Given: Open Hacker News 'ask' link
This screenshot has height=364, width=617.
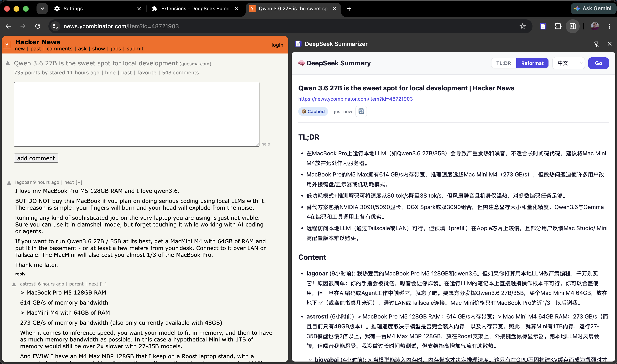Looking at the screenshot, I should tap(82, 49).
